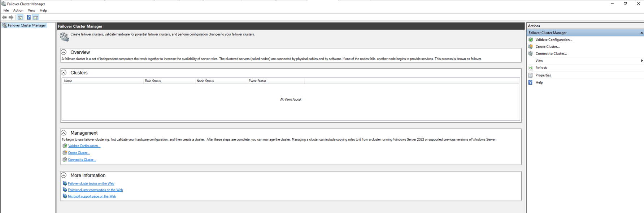Sort by the Role Status column header
Viewport: 644px width, 213px height.
pos(169,81)
